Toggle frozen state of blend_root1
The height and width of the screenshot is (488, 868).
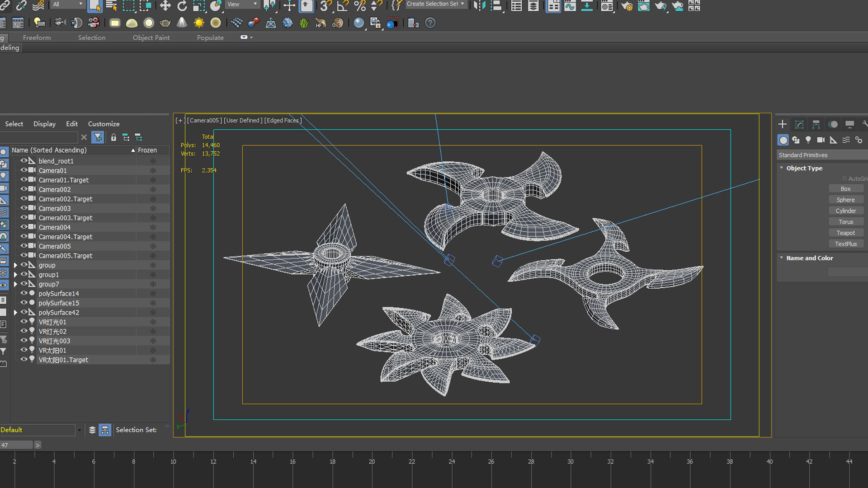point(153,161)
